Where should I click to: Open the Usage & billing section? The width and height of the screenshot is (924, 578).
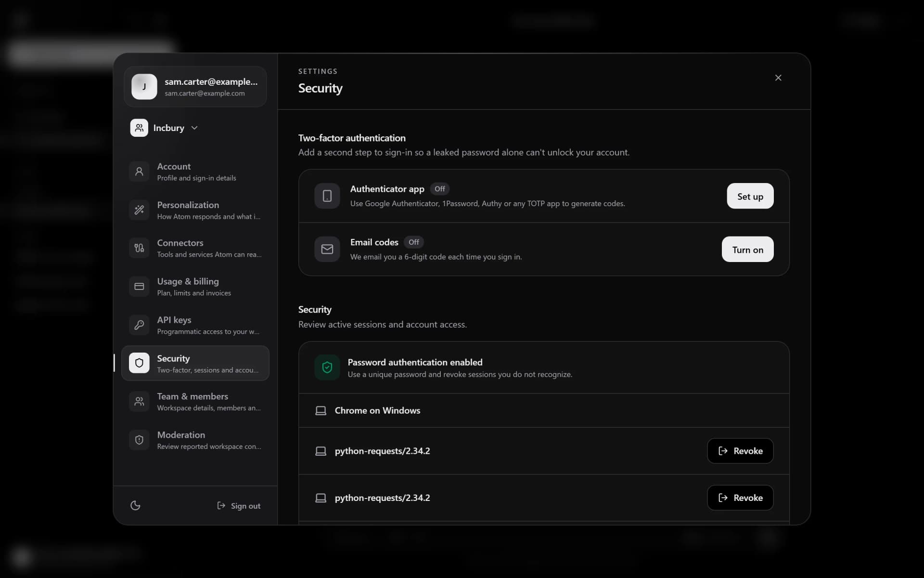[195, 287]
